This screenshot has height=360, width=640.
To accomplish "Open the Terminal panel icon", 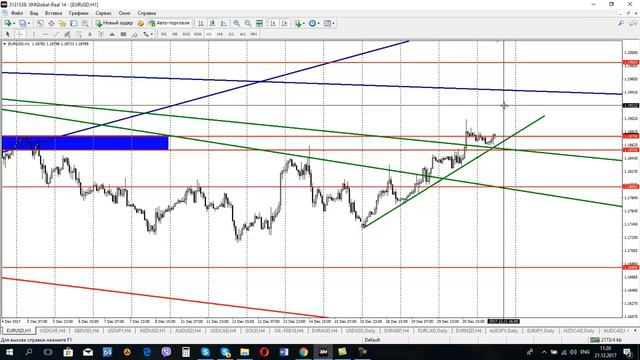I will (x=73, y=23).
